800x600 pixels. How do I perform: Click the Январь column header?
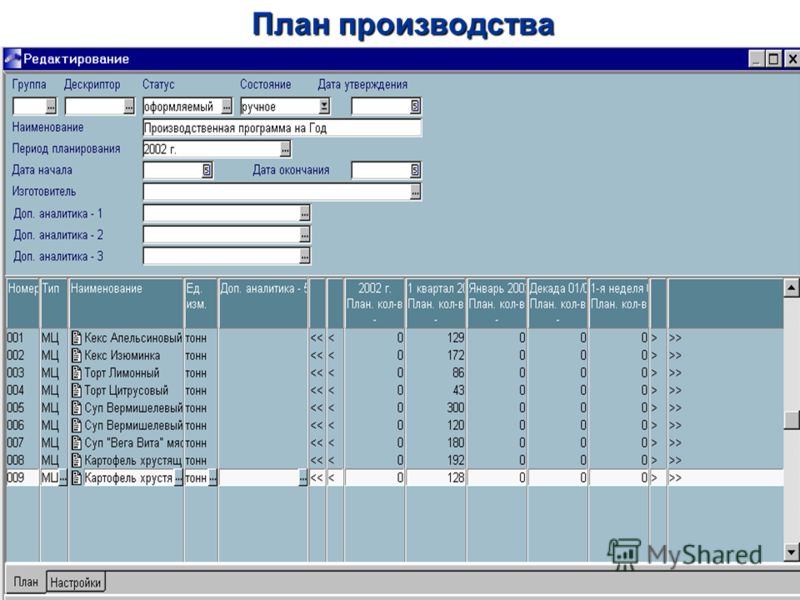pos(496,303)
